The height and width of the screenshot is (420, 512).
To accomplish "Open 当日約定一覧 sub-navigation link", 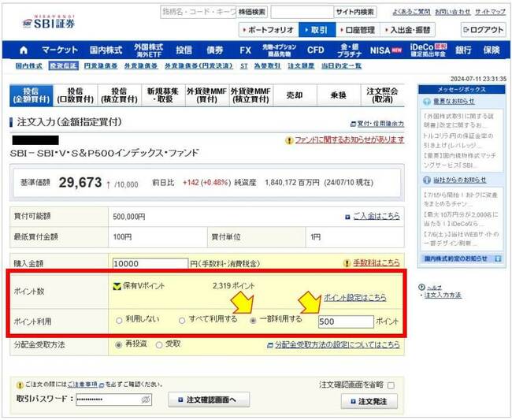I will point(341,65).
